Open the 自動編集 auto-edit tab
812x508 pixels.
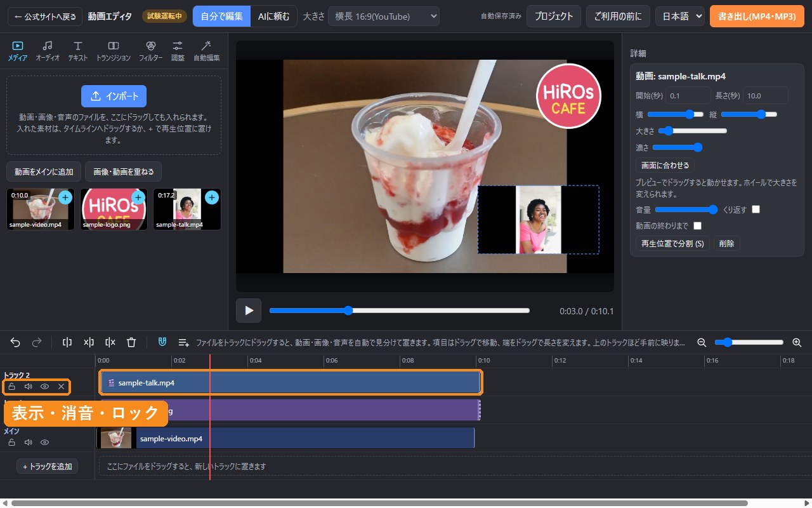(x=206, y=51)
